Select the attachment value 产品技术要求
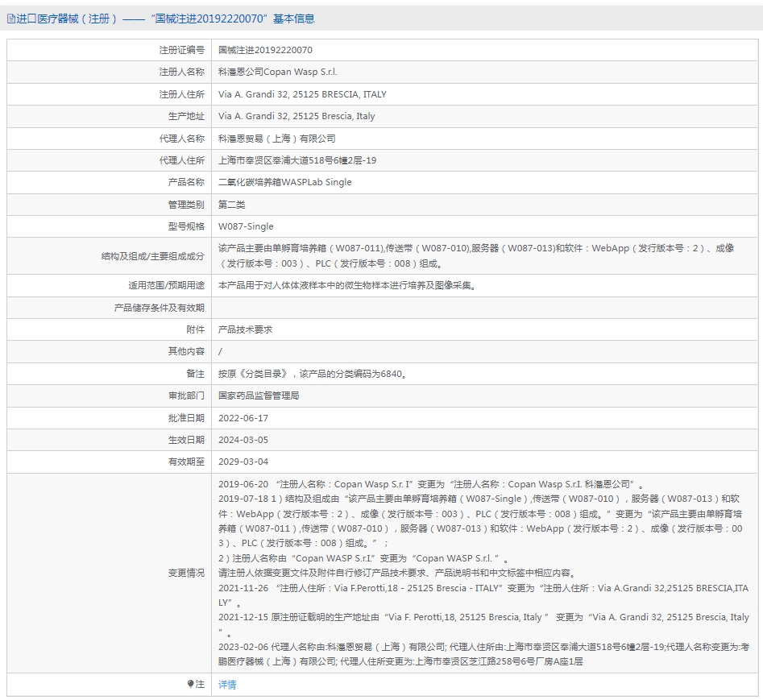 tap(245, 329)
